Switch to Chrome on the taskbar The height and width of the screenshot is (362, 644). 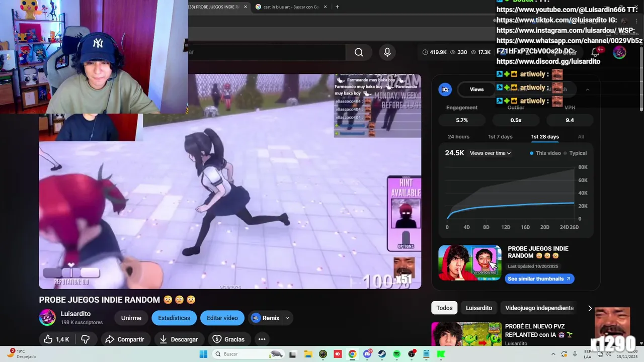(x=352, y=354)
